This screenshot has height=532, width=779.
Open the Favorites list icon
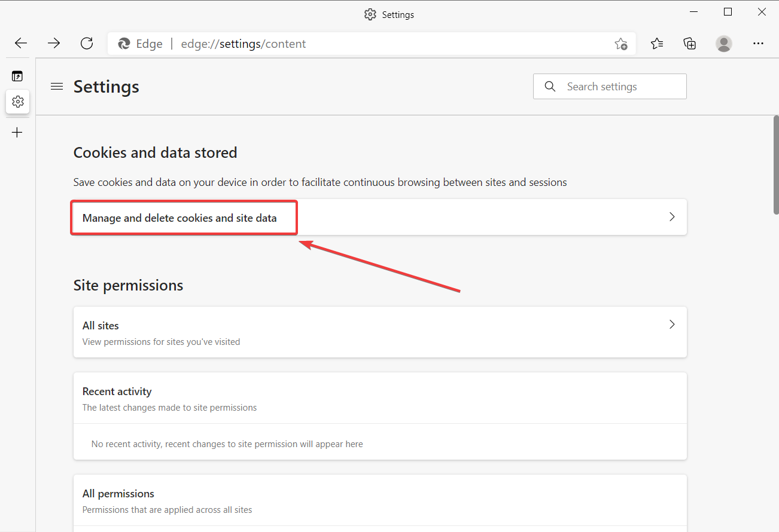pos(657,43)
